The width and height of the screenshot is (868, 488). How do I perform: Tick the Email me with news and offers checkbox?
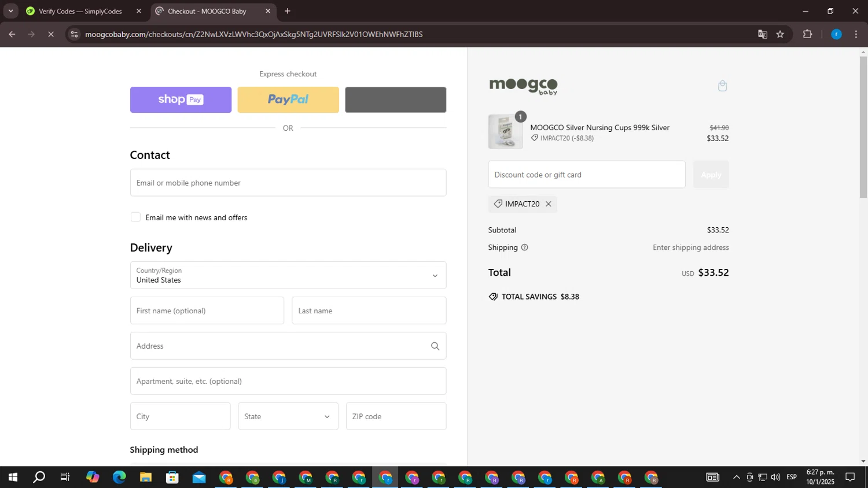click(135, 217)
